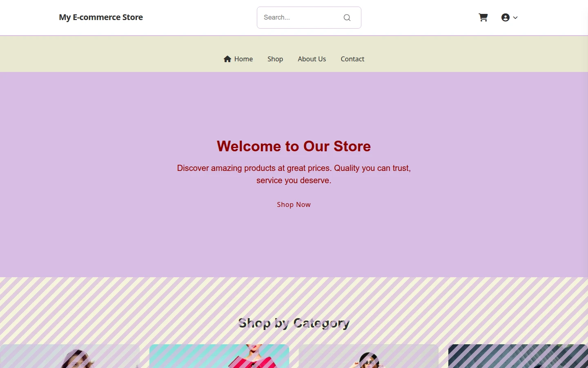588x368 pixels.
Task: Go to the Shop menu item
Action: 275,59
